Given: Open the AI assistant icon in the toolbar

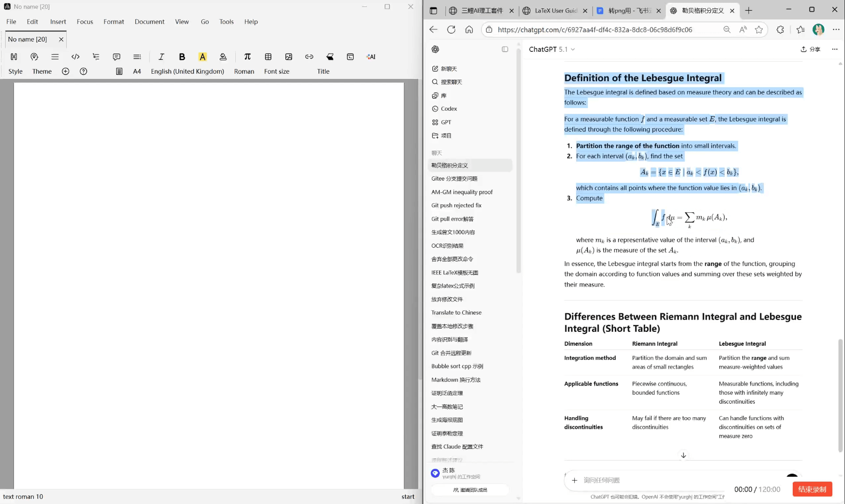Looking at the screenshot, I should [x=371, y=57].
